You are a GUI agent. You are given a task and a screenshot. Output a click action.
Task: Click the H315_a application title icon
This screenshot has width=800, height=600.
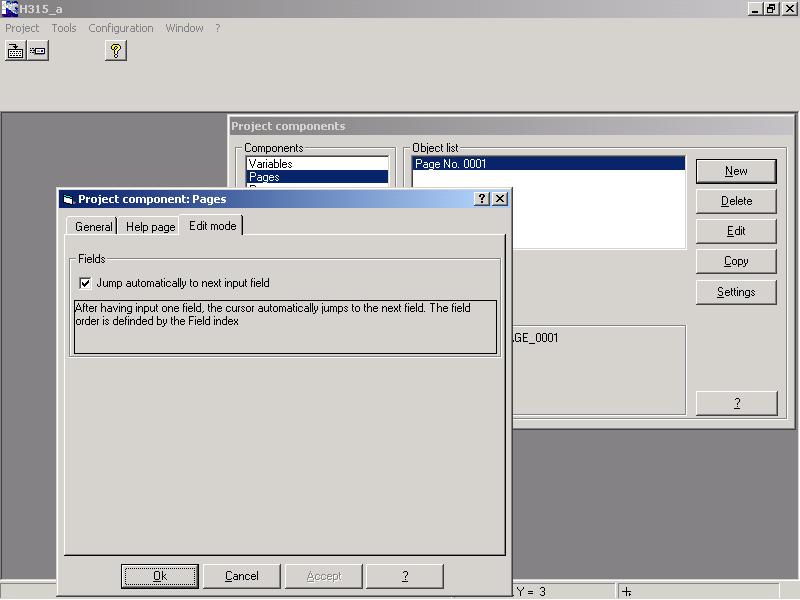[9, 8]
